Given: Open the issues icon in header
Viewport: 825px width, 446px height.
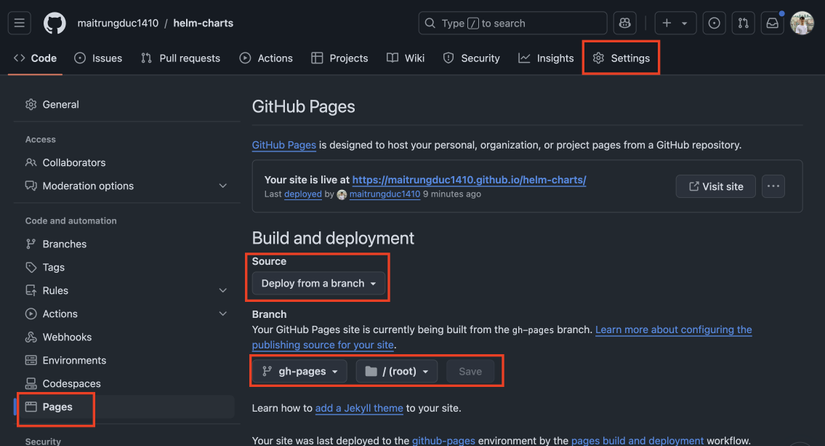Looking at the screenshot, I should coord(714,23).
